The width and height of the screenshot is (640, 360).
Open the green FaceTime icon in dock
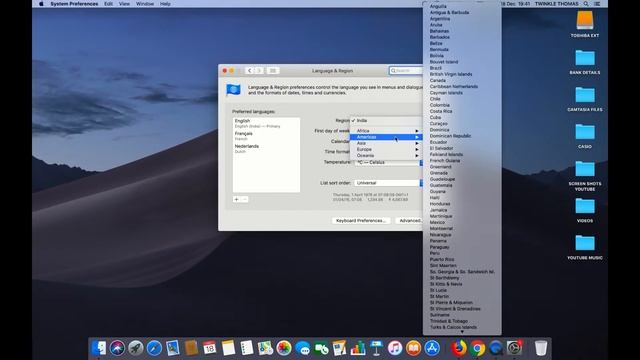(x=321, y=348)
